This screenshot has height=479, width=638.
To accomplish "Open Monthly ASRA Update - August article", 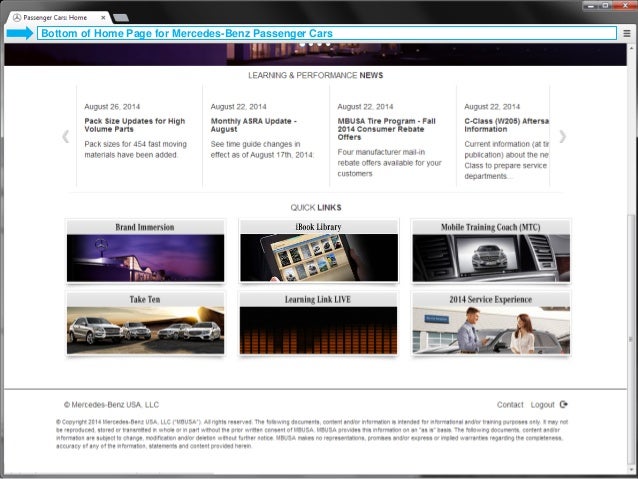I will [x=253, y=125].
